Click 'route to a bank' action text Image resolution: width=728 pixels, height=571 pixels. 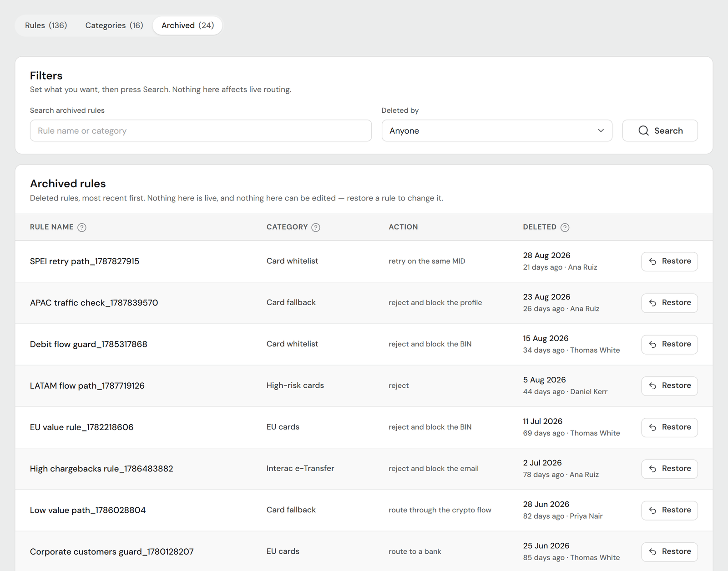point(415,551)
